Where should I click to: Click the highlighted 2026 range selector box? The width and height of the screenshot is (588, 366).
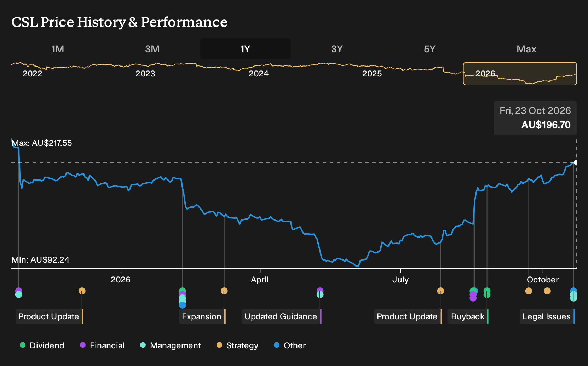[x=520, y=74]
